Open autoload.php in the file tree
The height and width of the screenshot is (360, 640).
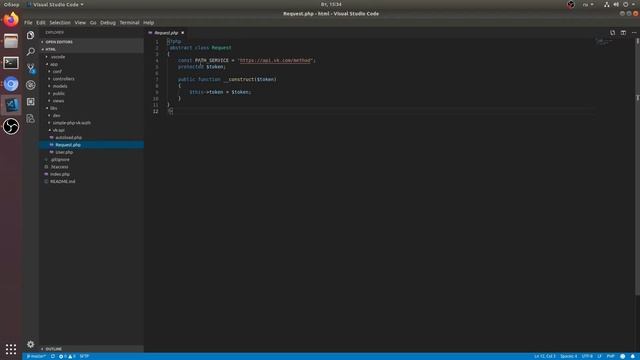(x=91, y=138)
